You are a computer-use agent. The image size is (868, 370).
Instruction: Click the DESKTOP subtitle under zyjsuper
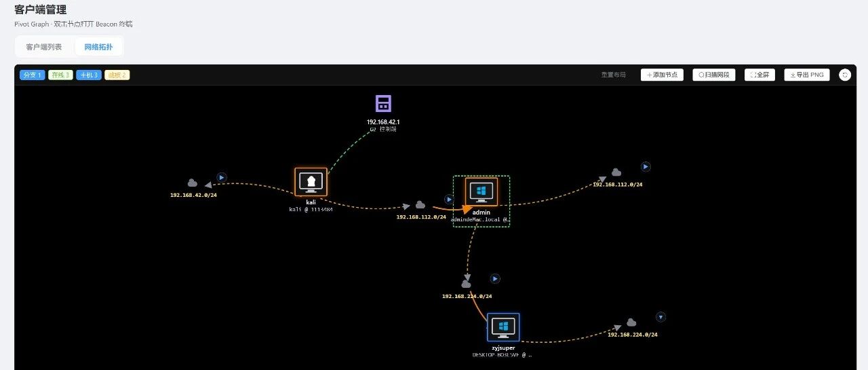(502, 354)
